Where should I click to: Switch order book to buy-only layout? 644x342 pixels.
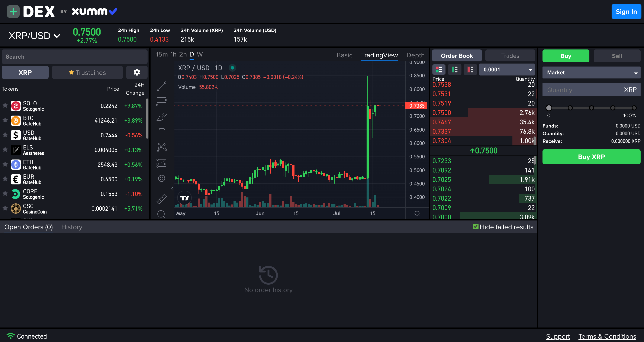pyautogui.click(x=454, y=70)
